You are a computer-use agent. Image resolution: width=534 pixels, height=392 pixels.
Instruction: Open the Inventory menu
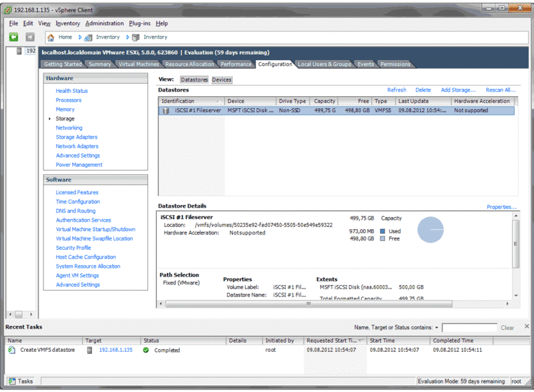(68, 23)
